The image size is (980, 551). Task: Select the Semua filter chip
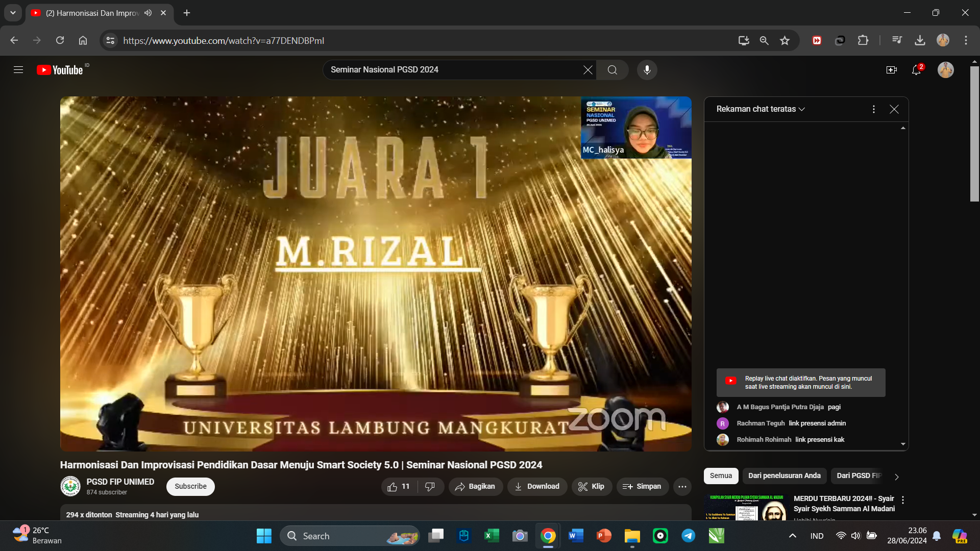pyautogui.click(x=721, y=476)
